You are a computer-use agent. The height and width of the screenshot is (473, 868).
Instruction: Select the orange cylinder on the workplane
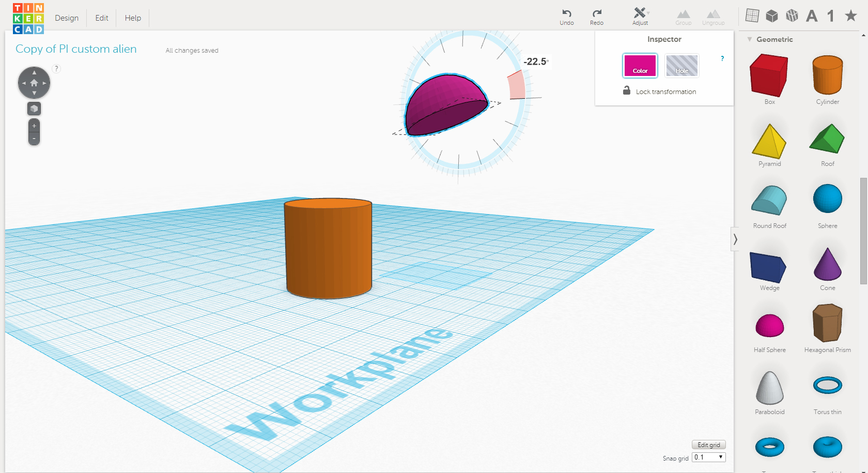tap(328, 248)
